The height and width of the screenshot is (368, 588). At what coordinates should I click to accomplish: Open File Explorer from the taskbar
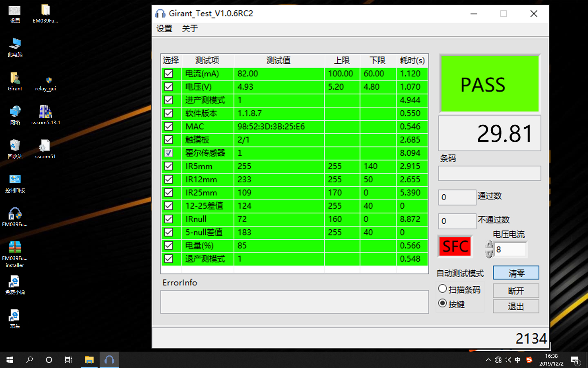pyautogui.click(x=89, y=360)
